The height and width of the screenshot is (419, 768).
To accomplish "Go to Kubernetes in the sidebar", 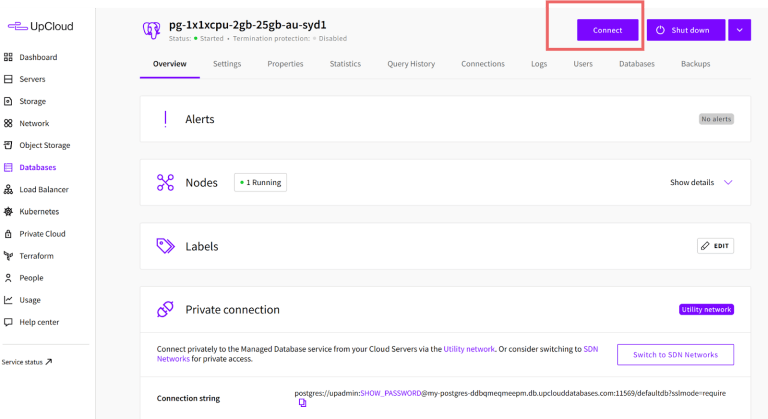I will 39,211.
